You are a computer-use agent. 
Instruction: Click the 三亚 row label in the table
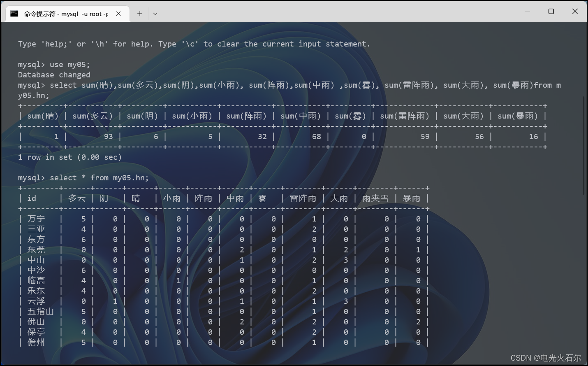pyautogui.click(x=36, y=229)
